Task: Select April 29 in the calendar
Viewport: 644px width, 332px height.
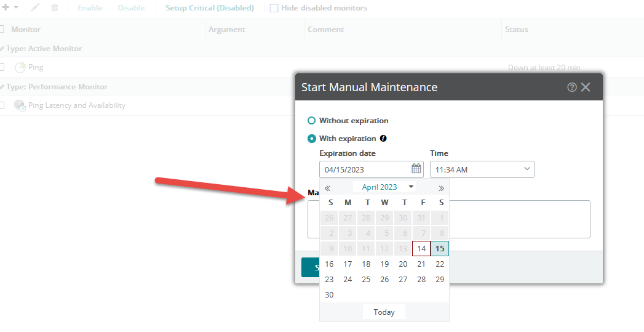Action: [x=440, y=280]
